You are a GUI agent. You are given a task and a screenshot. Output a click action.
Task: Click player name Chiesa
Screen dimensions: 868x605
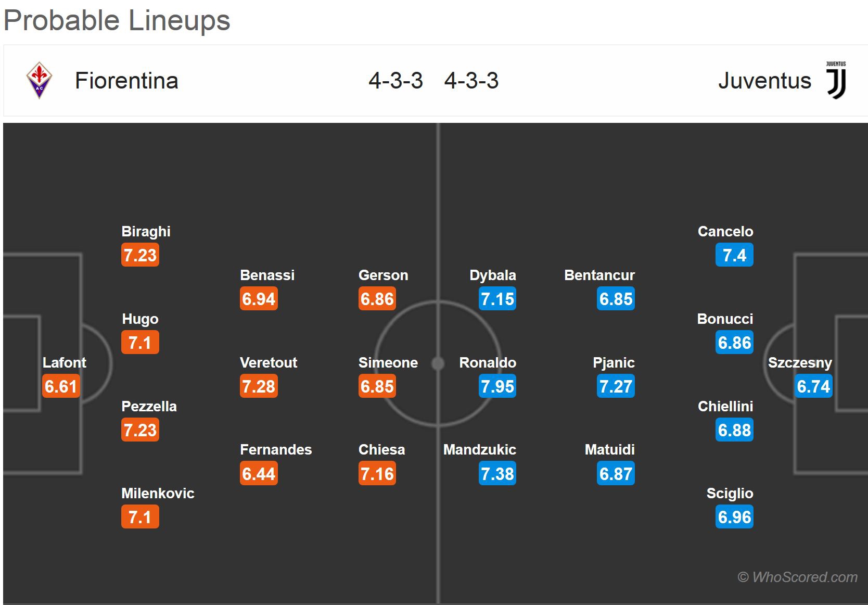tap(381, 449)
